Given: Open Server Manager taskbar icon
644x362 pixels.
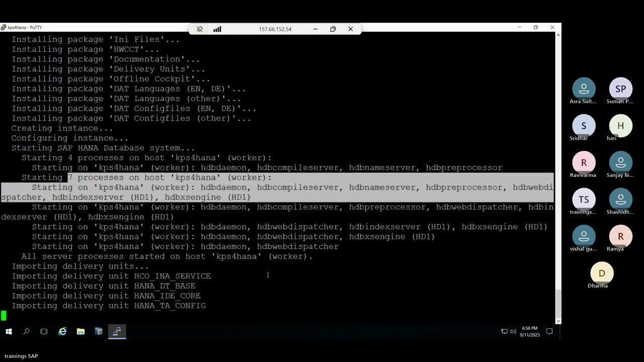Looking at the screenshot, I should pyautogui.click(x=99, y=332).
